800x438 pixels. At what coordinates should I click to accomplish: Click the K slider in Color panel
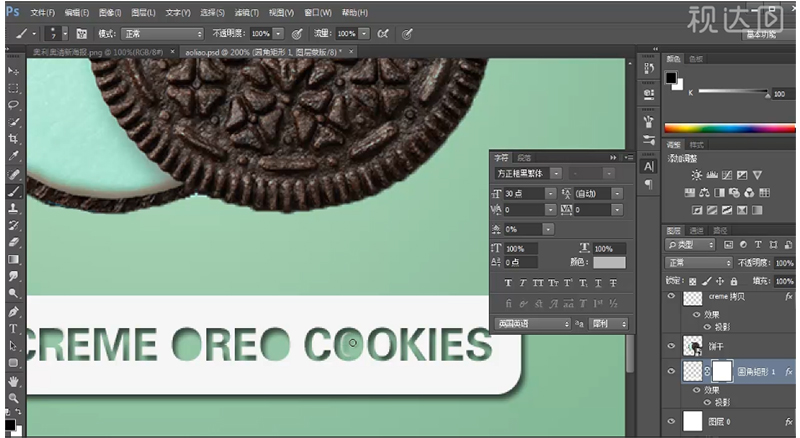[733, 92]
